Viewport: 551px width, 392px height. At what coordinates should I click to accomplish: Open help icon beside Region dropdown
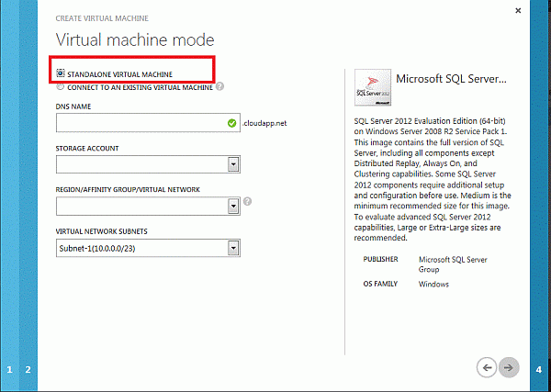[x=247, y=202]
